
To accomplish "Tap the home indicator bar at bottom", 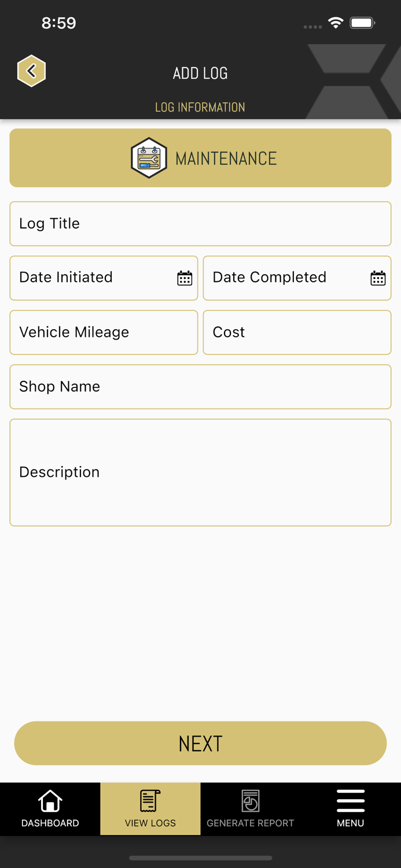I will pos(200,858).
